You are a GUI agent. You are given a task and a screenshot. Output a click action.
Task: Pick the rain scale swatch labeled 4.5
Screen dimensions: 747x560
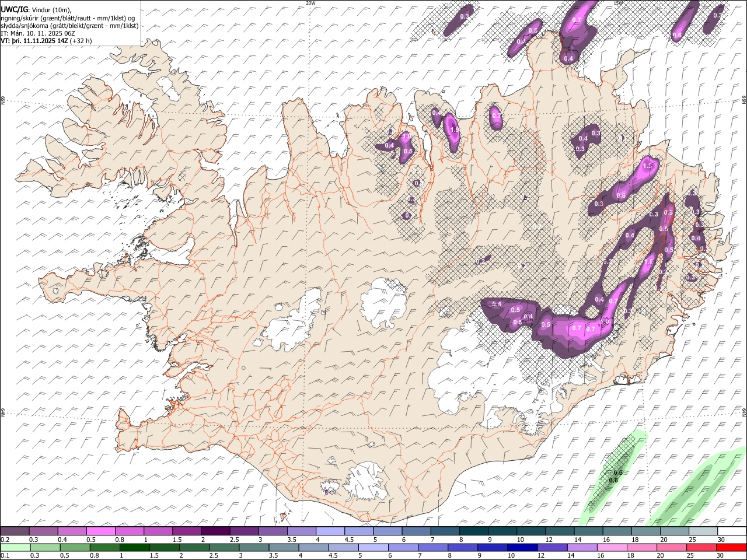343,547
